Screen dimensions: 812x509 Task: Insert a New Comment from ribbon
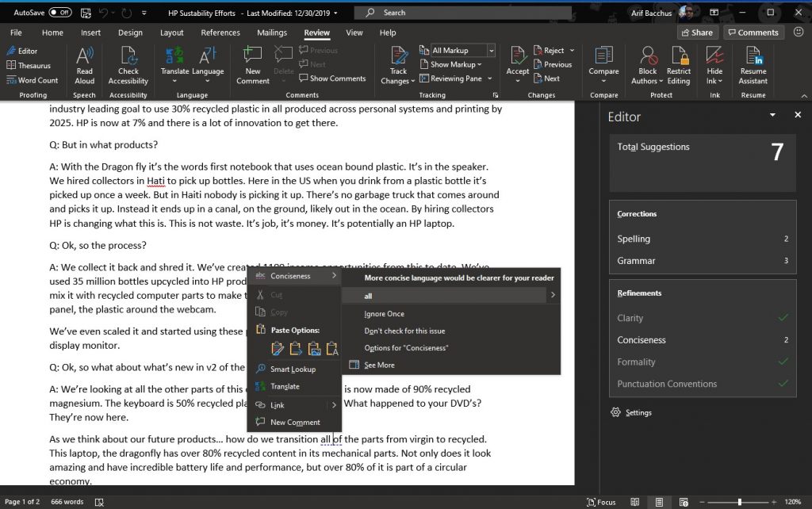[x=253, y=65]
